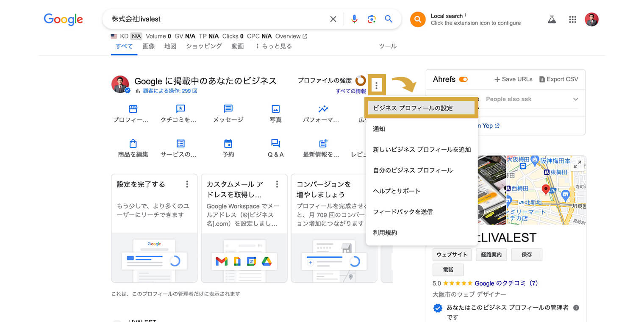This screenshot has height=322, width=644.
Task: Switch to ショッピング tab
Action: click(204, 46)
